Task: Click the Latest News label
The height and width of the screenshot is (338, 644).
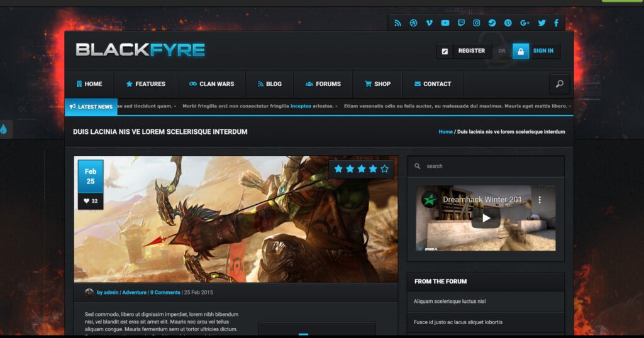Action: tap(91, 107)
